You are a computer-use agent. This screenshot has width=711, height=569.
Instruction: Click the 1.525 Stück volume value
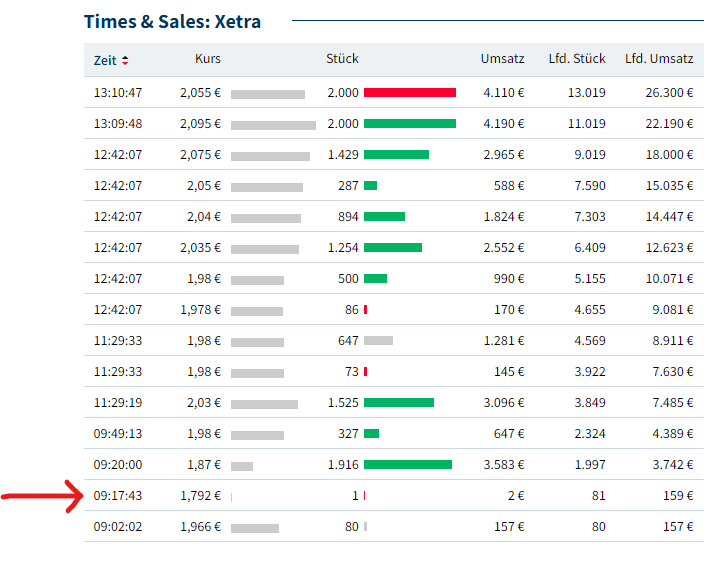343,403
